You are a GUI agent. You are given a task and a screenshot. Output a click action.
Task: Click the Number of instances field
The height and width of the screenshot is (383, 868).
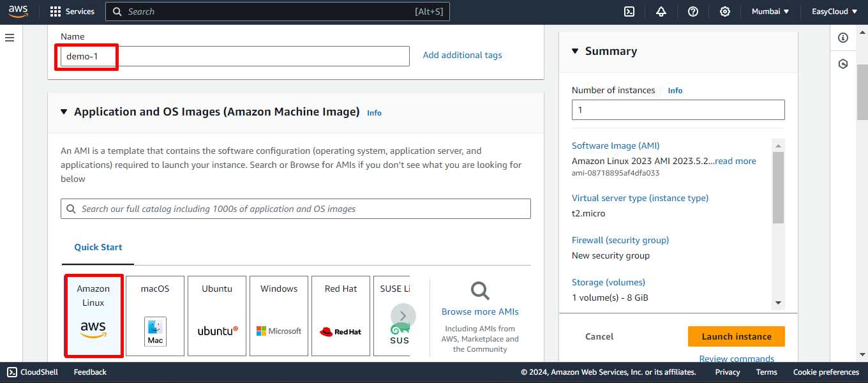coord(678,110)
